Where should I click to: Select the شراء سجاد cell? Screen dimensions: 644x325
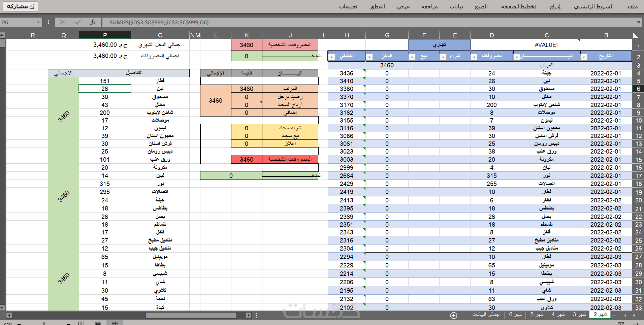tap(290, 128)
